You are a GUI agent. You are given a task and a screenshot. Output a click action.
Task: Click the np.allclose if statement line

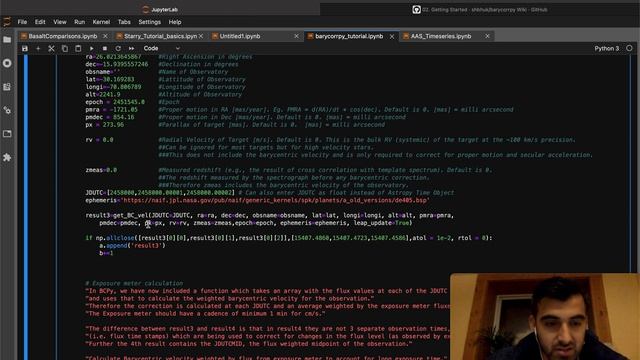pos(289,238)
